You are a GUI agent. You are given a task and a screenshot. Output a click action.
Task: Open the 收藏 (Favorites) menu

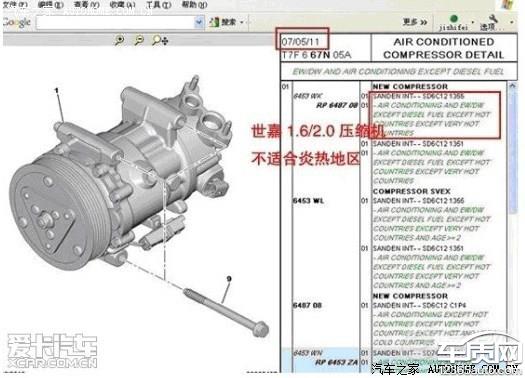[122, 5]
